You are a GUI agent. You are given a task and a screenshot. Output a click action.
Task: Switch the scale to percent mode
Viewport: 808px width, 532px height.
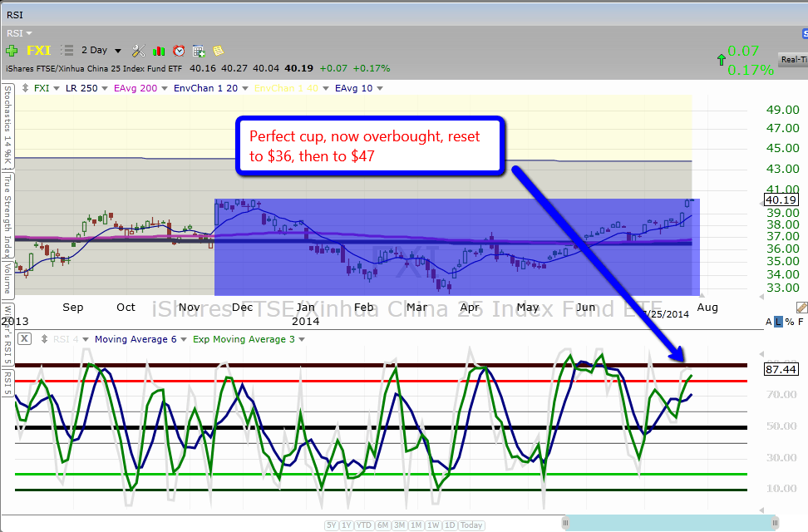(789, 322)
